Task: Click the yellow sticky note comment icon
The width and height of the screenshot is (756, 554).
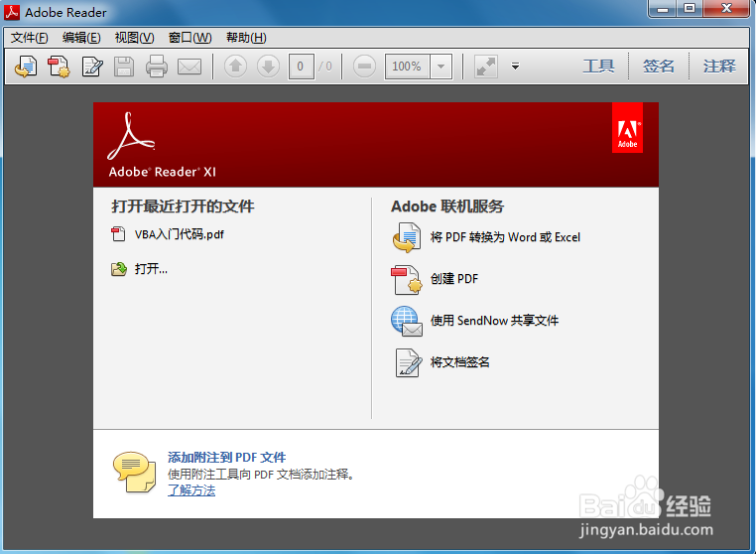Action: point(135,473)
